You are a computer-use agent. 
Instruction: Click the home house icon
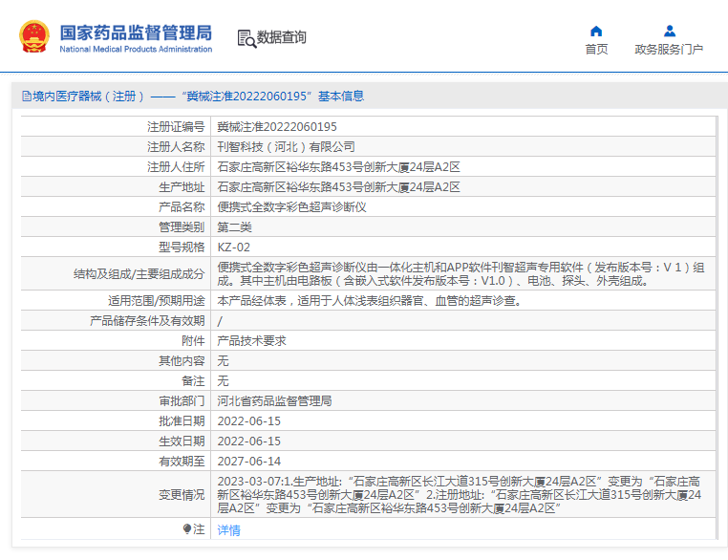(x=596, y=31)
